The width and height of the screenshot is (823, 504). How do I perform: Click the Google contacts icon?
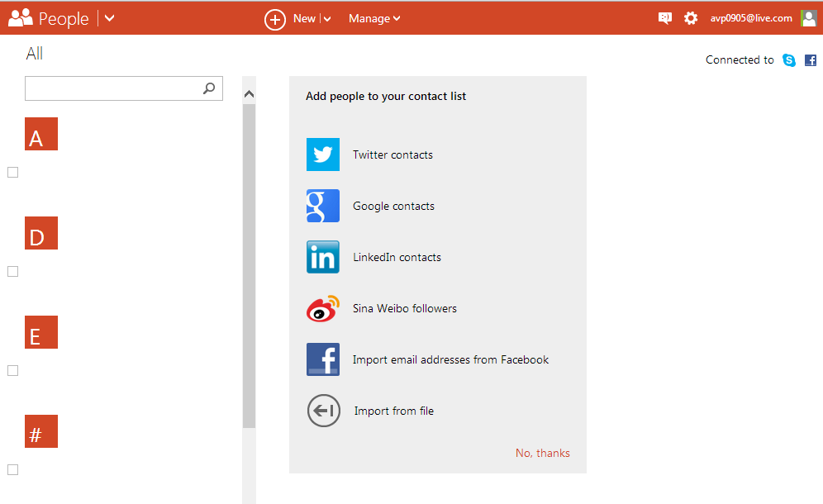(x=322, y=206)
